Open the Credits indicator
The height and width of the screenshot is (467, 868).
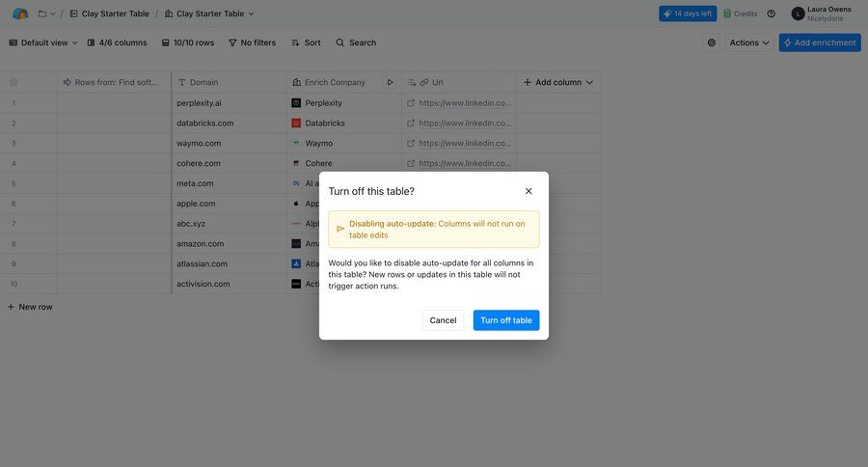(x=740, y=14)
